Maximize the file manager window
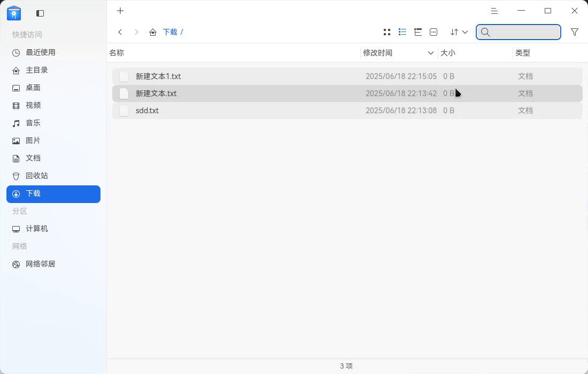 pyautogui.click(x=547, y=11)
